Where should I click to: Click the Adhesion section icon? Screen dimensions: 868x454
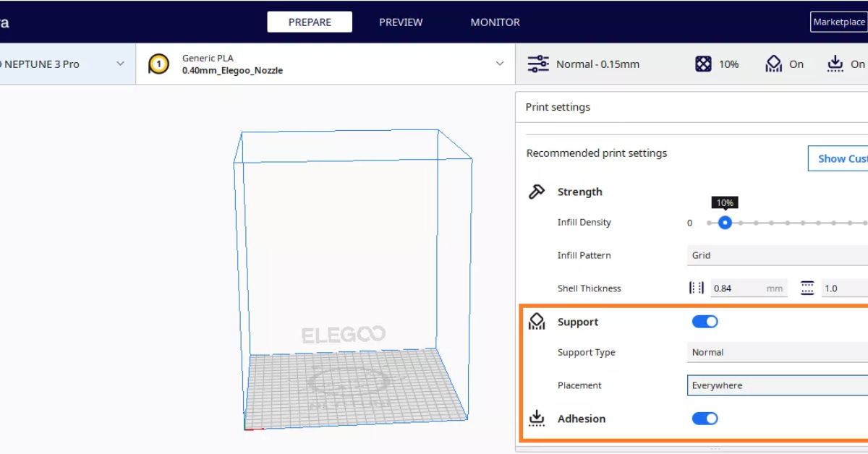click(x=537, y=418)
